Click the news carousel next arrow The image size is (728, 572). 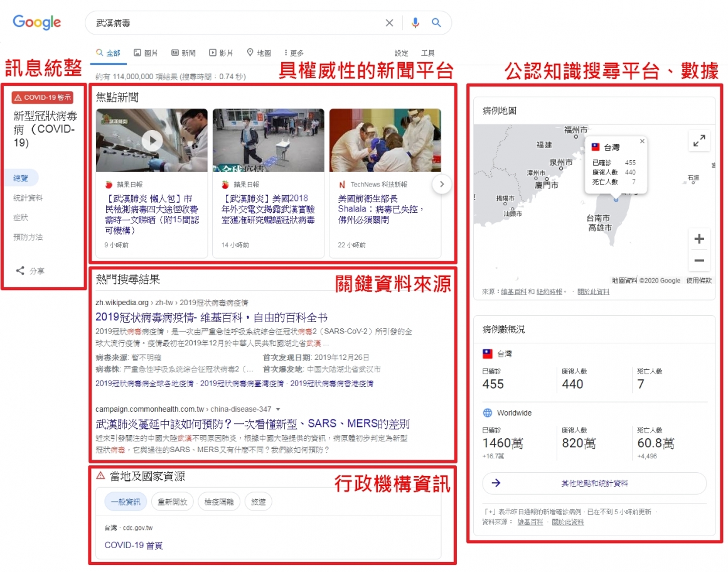click(x=442, y=184)
